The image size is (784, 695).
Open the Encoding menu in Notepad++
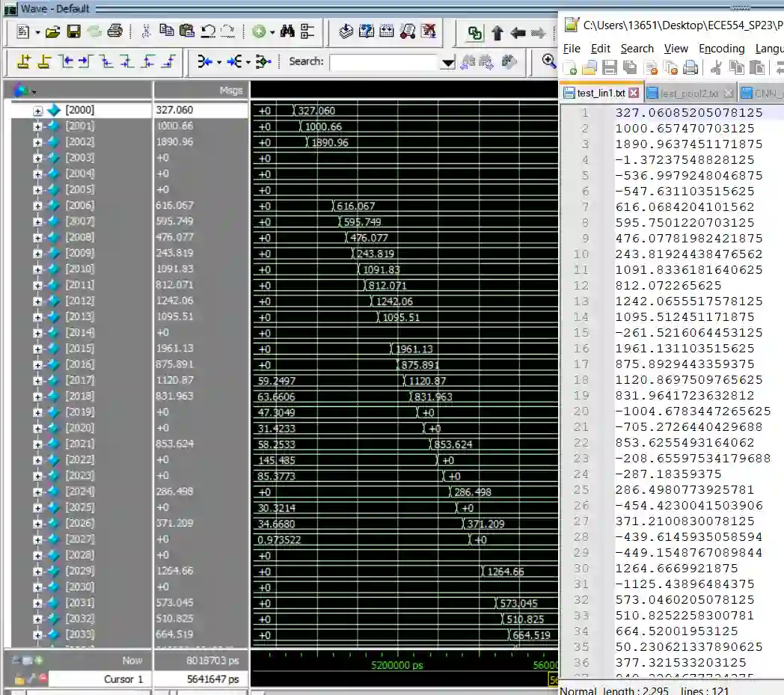721,49
